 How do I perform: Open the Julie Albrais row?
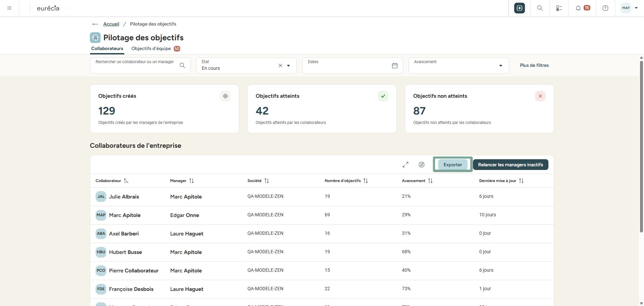coord(322,197)
